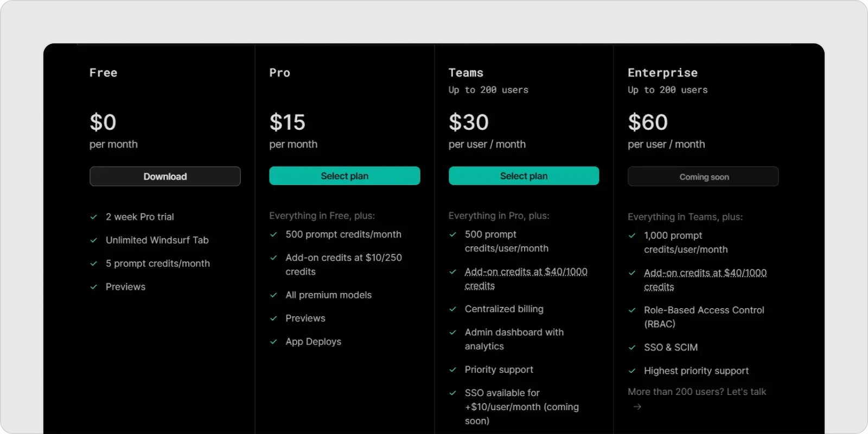The height and width of the screenshot is (434, 868).
Task: Click checkmark beside Unlimited Windsurf Tab
Action: coord(94,240)
